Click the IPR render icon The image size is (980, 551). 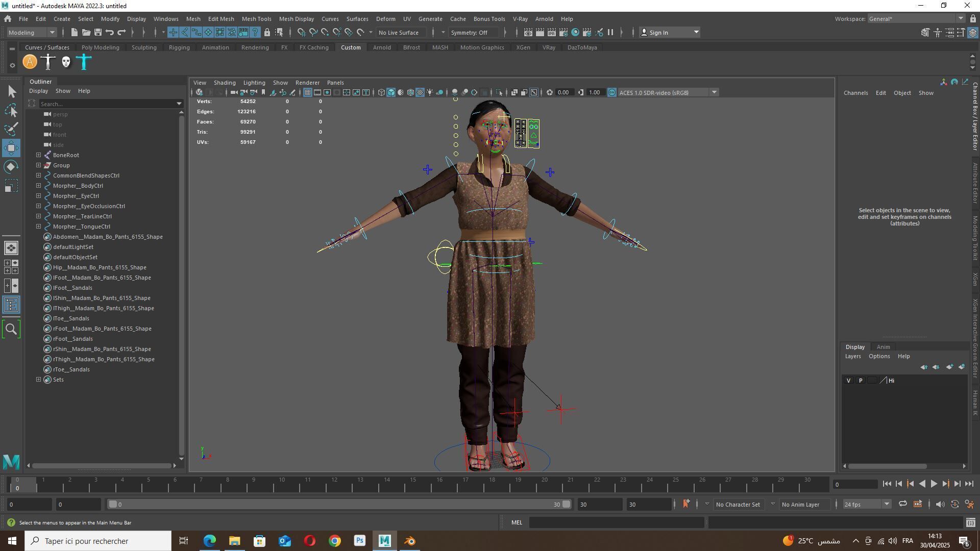tap(552, 32)
